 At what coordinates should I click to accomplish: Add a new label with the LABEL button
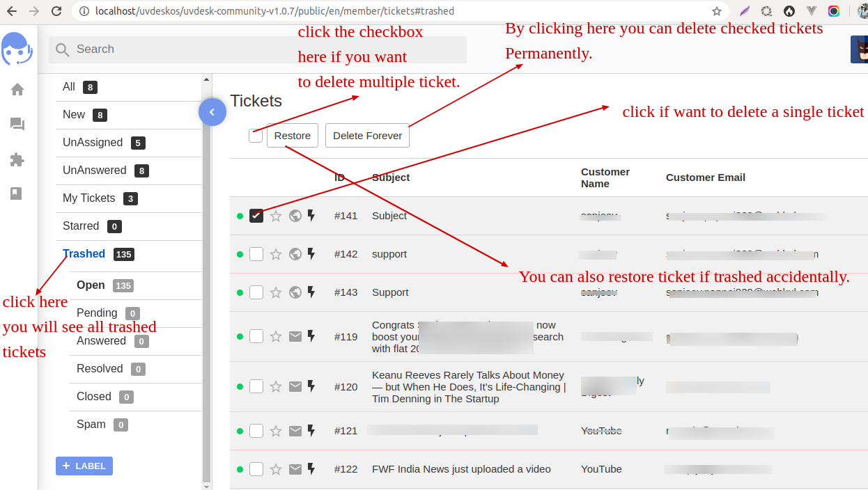click(84, 466)
